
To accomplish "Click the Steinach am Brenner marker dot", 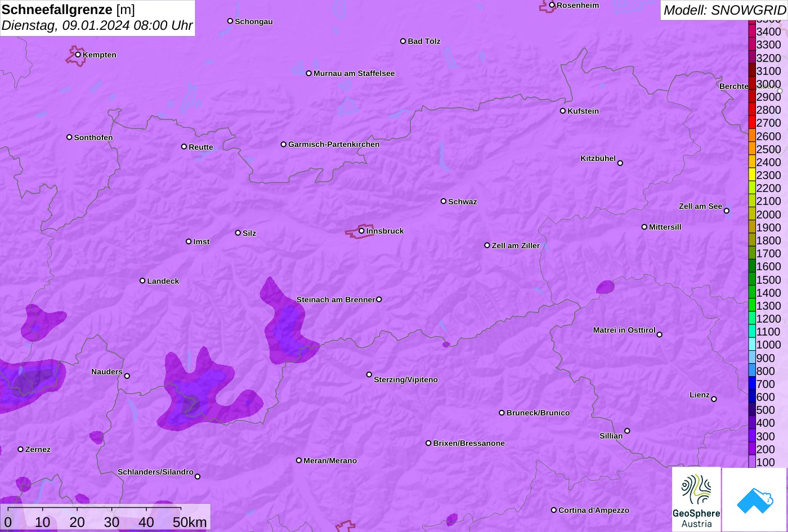I will (x=379, y=299).
